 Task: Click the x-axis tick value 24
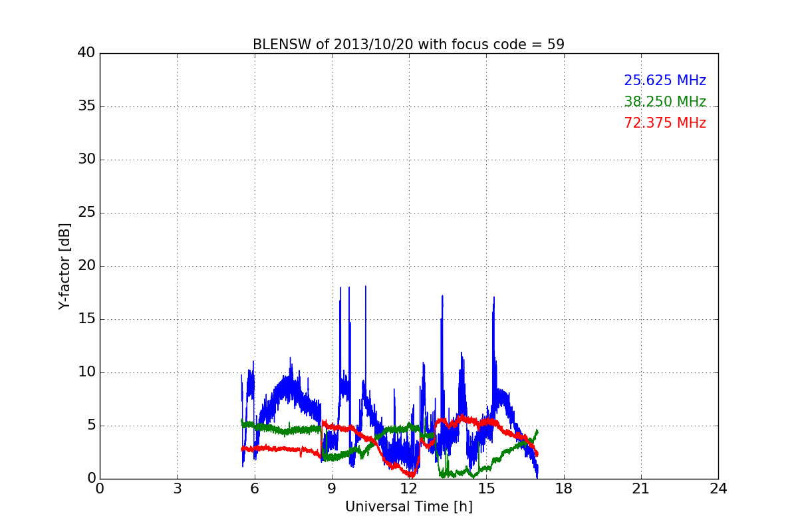pos(718,489)
